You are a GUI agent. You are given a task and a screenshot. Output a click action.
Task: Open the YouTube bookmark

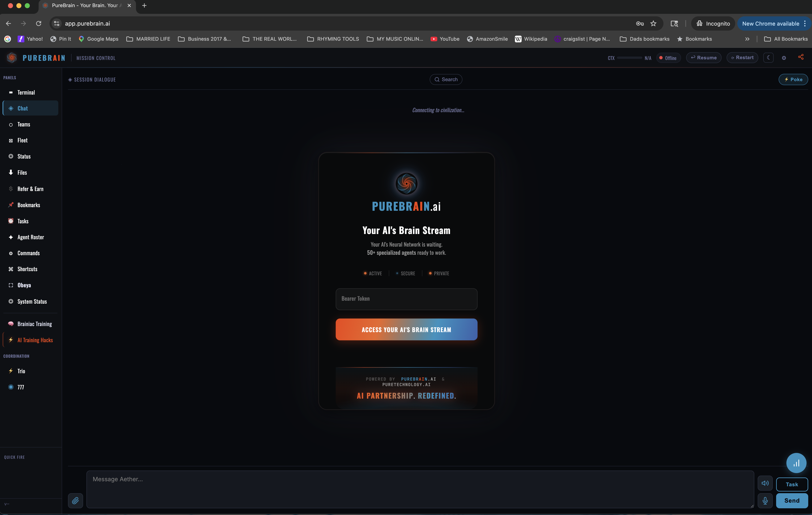[445, 39]
